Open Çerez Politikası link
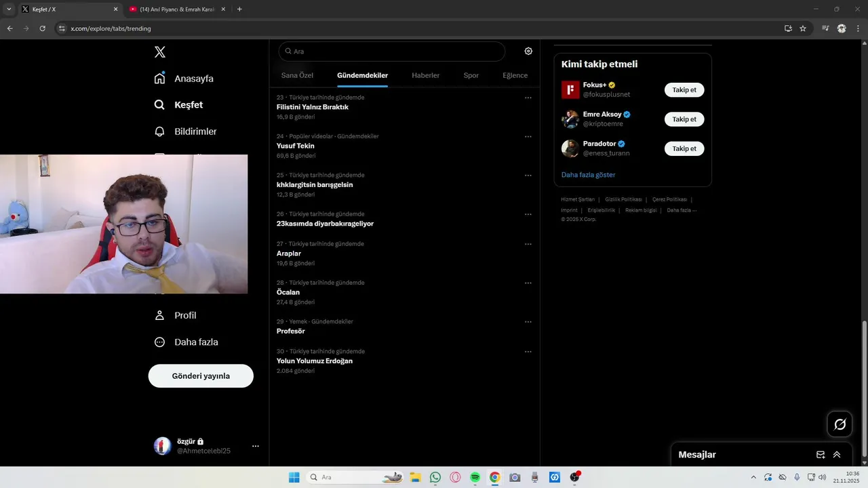868x488 pixels. click(669, 199)
